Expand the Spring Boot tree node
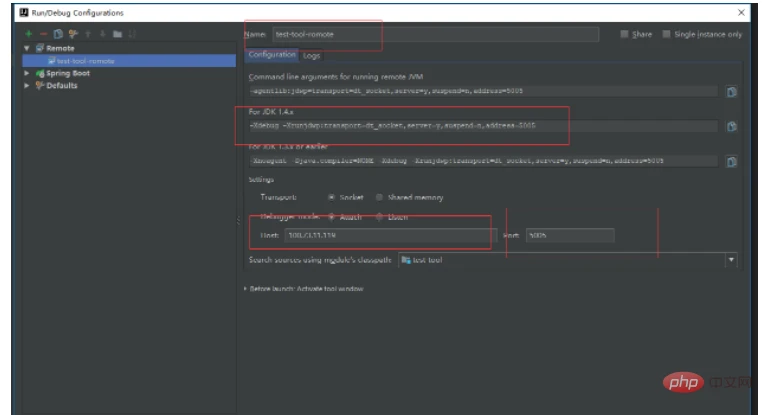The height and width of the screenshot is (415, 762). (27, 73)
